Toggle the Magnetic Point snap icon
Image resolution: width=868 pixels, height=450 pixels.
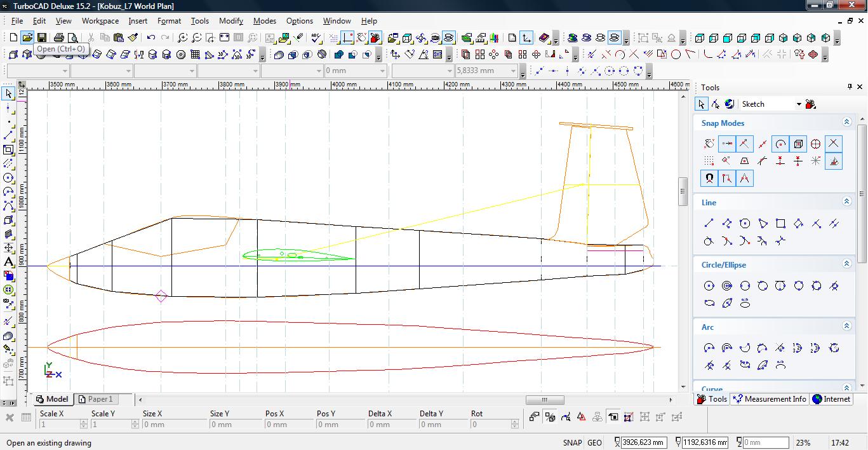pyautogui.click(x=709, y=179)
